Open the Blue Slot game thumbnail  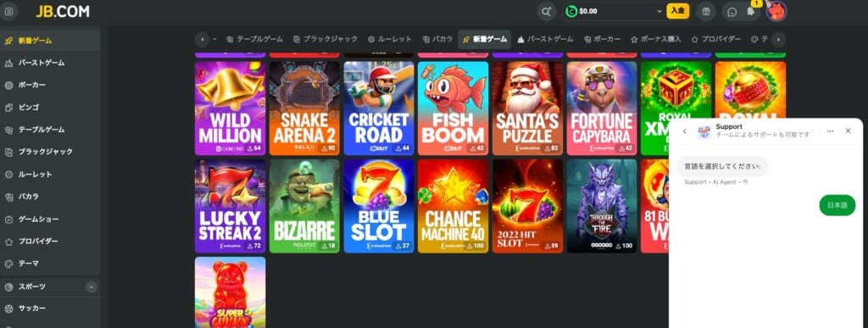[379, 206]
